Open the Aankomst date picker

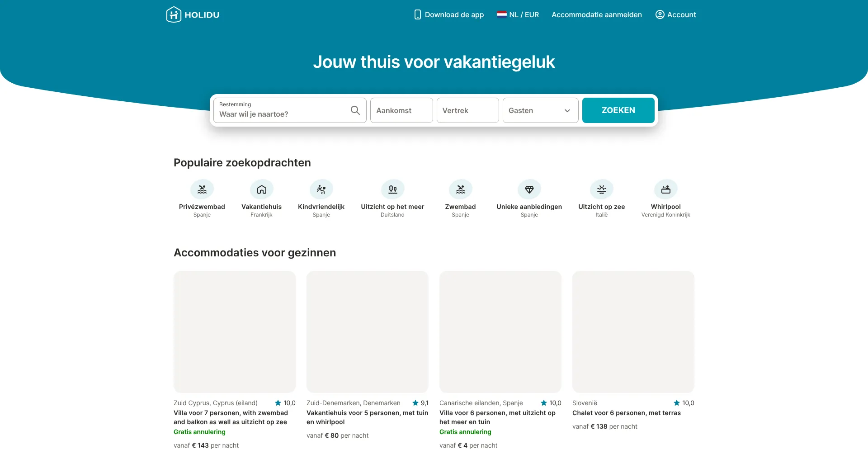point(401,110)
